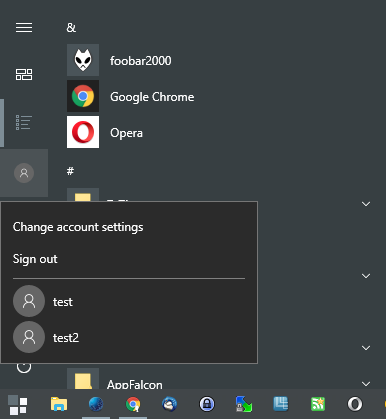
Task: Switch to the pinned tiles view
Action: pyautogui.click(x=24, y=74)
